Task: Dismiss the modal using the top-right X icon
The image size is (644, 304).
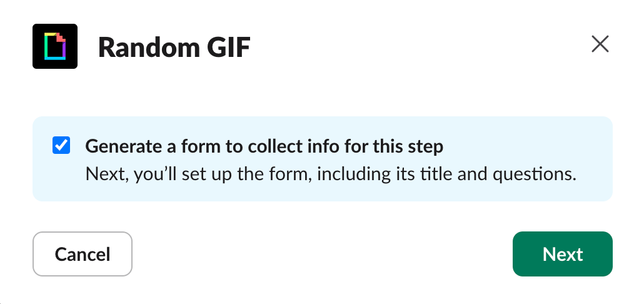Action: (600, 44)
